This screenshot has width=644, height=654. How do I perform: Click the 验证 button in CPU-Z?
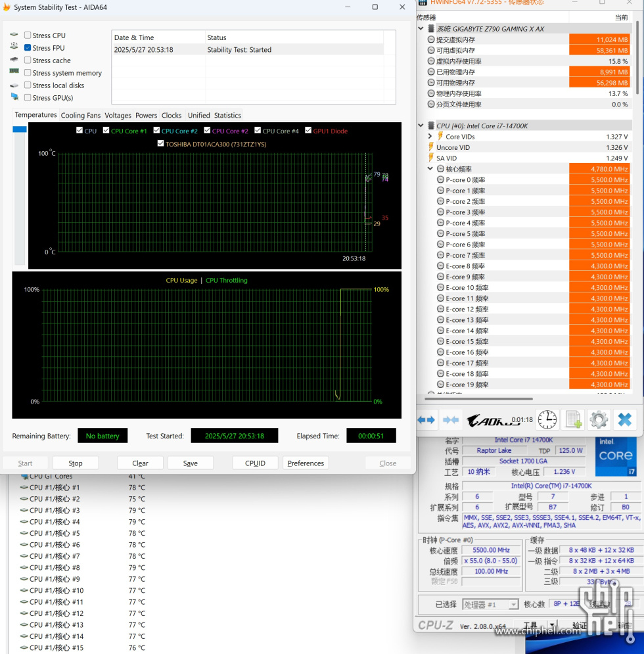(x=580, y=625)
